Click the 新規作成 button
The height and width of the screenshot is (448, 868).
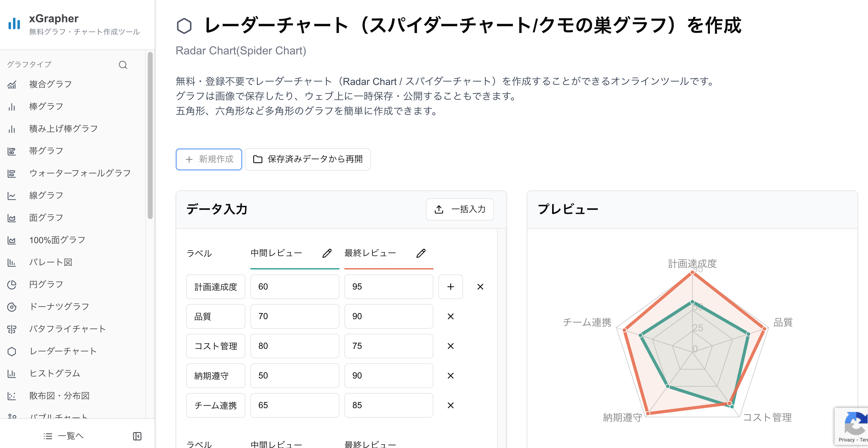tap(209, 159)
